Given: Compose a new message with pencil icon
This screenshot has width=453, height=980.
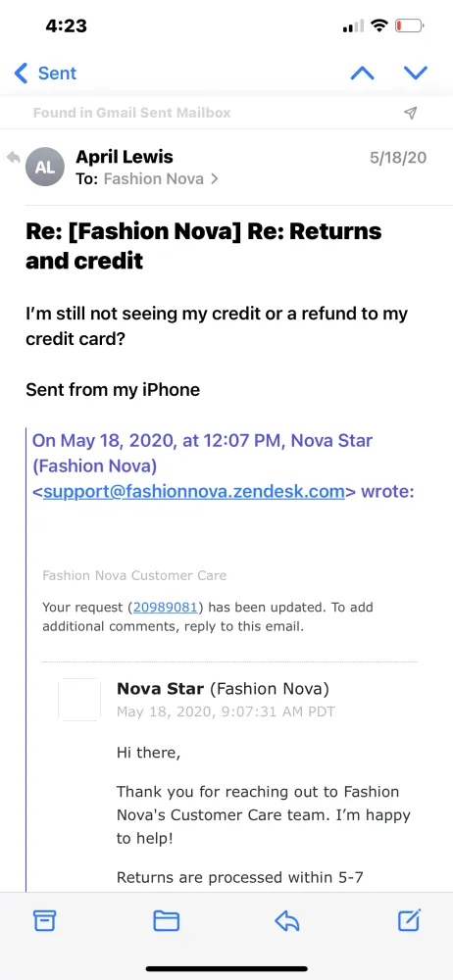Looking at the screenshot, I should (410, 920).
